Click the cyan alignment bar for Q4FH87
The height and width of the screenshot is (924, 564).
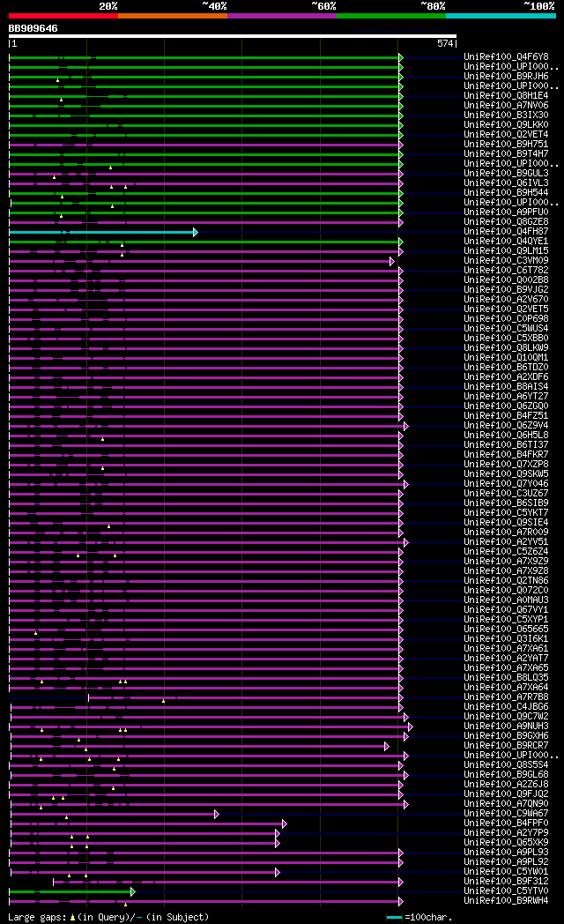pos(100,232)
